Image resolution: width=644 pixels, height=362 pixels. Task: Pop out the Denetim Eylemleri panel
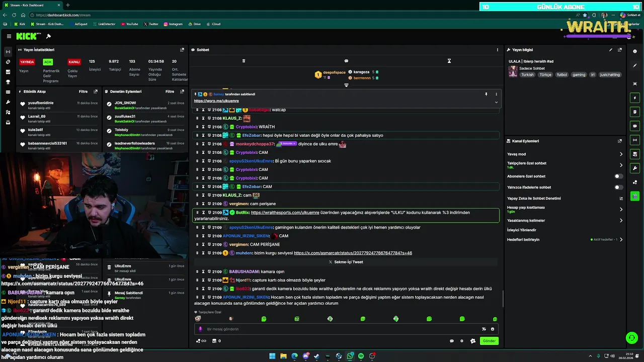tap(182, 92)
